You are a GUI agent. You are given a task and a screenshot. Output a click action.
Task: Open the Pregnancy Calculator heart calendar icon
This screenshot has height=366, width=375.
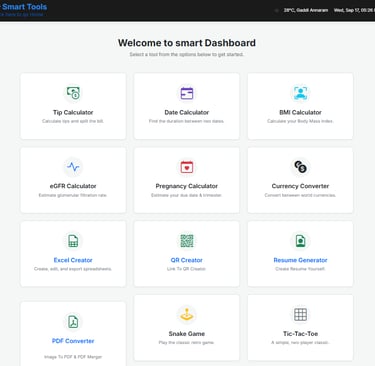[187, 167]
